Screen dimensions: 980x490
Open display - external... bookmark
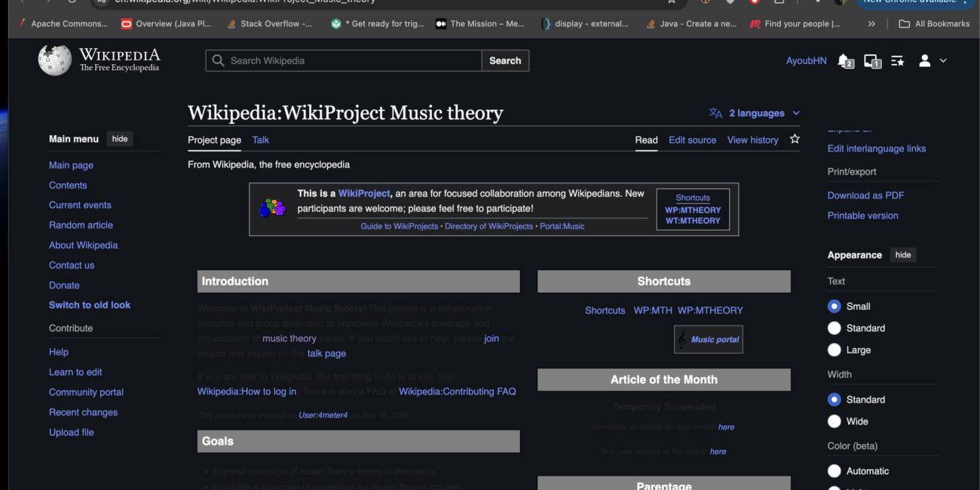pos(585,24)
